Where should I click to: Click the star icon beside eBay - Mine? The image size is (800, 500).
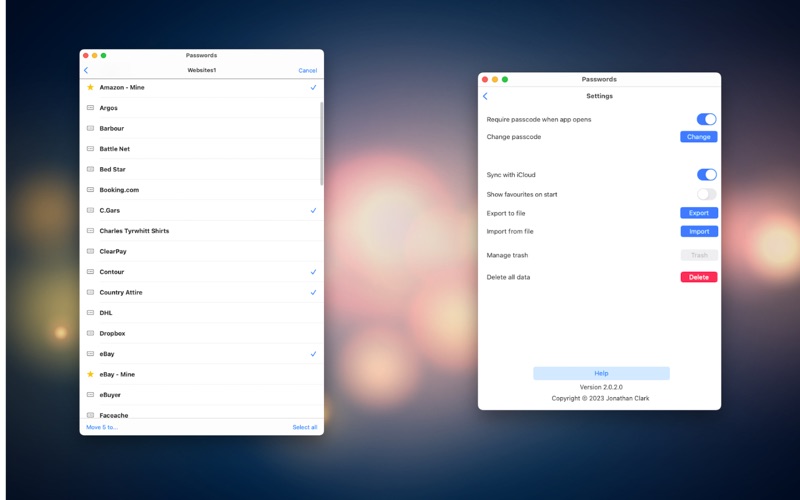[x=90, y=374]
